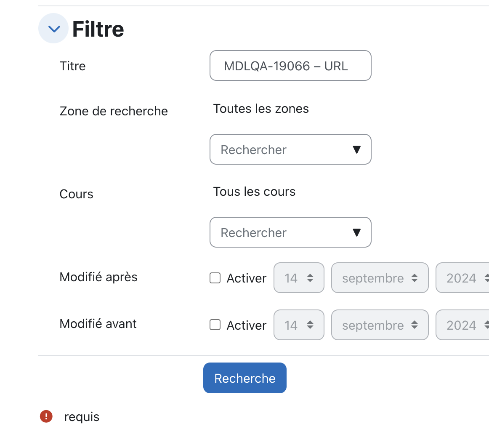This screenshot has width=489, height=448.
Task: Open the Modifié après year selector
Action: pyautogui.click(x=462, y=277)
